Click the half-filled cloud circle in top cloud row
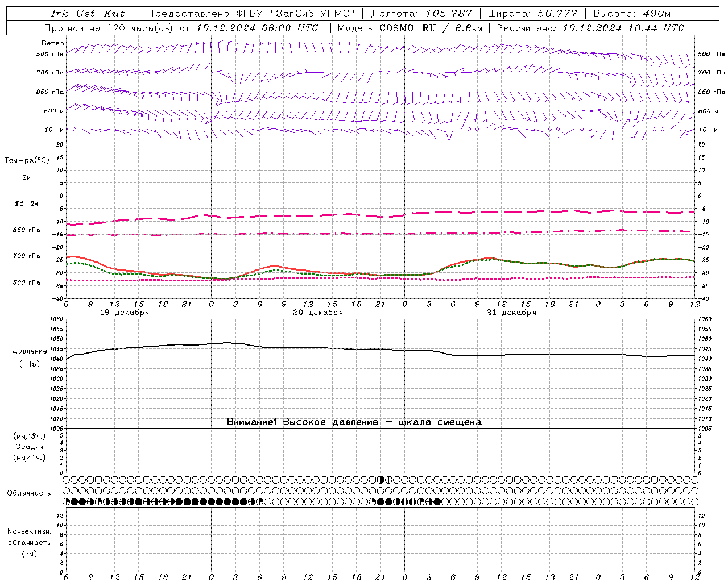 pos(382,480)
